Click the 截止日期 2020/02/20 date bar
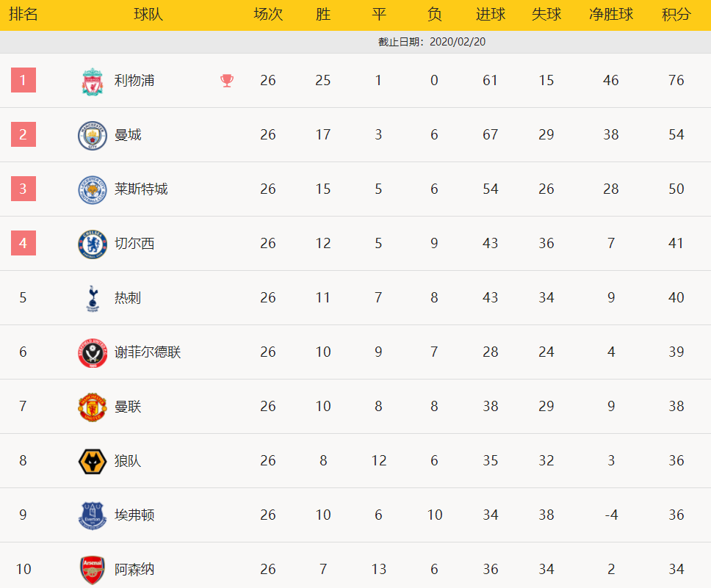Viewport: 711px width, 588px height. tap(355, 42)
